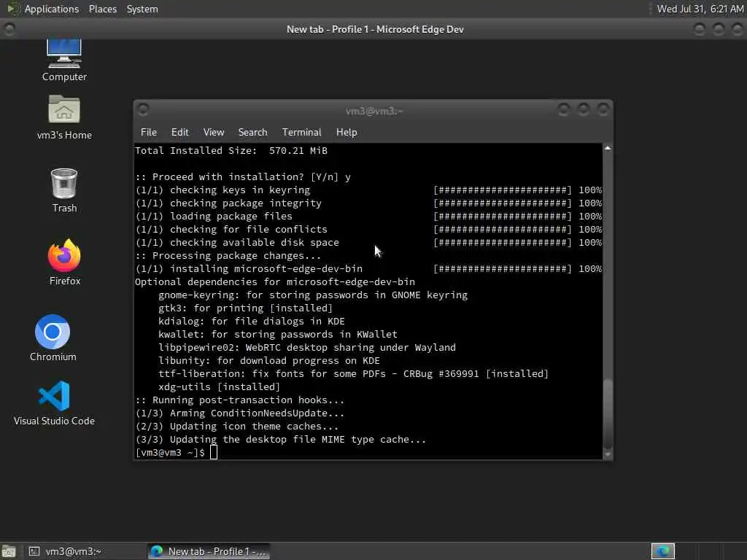The width and height of the screenshot is (747, 560).
Task: Open vm3's Home folder icon
Action: click(x=64, y=117)
